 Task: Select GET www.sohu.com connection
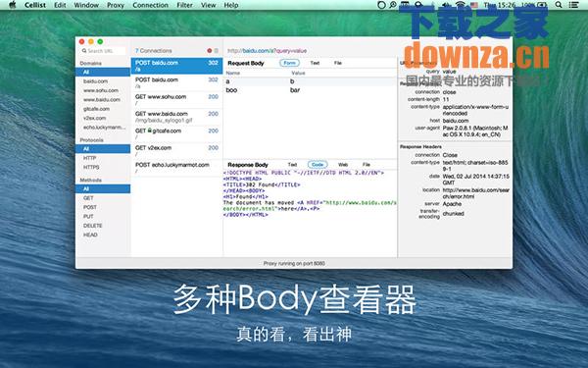(x=176, y=100)
